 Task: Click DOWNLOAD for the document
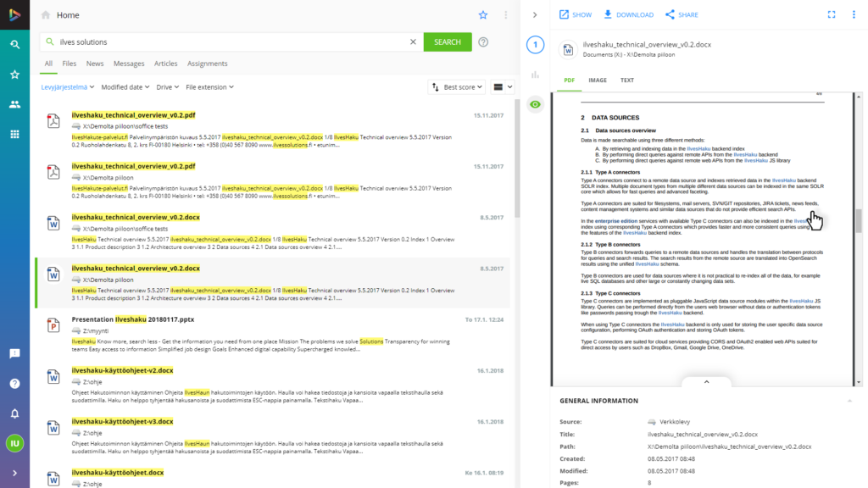[628, 15]
